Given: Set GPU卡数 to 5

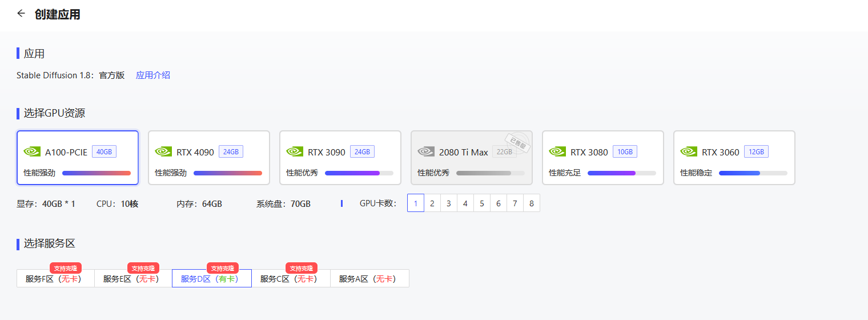Looking at the screenshot, I should pyautogui.click(x=482, y=203).
